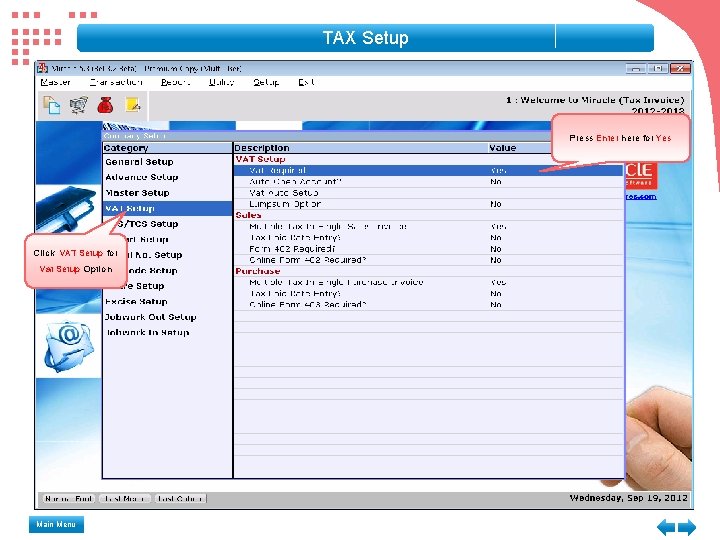Click the Category column header

[x=168, y=148]
